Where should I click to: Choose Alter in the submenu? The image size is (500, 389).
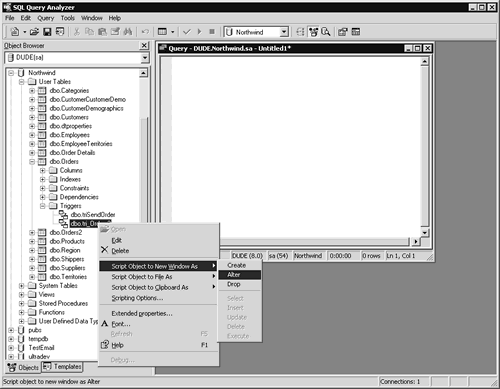(239, 275)
